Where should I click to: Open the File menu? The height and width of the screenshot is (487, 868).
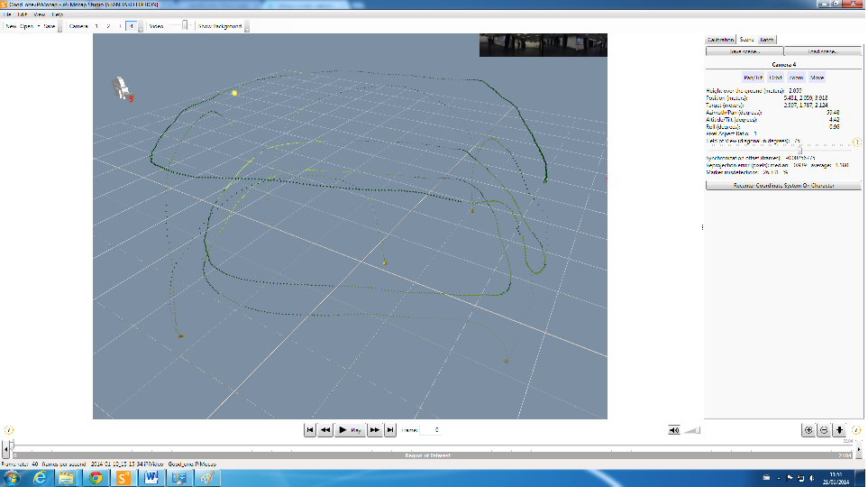pos(7,14)
